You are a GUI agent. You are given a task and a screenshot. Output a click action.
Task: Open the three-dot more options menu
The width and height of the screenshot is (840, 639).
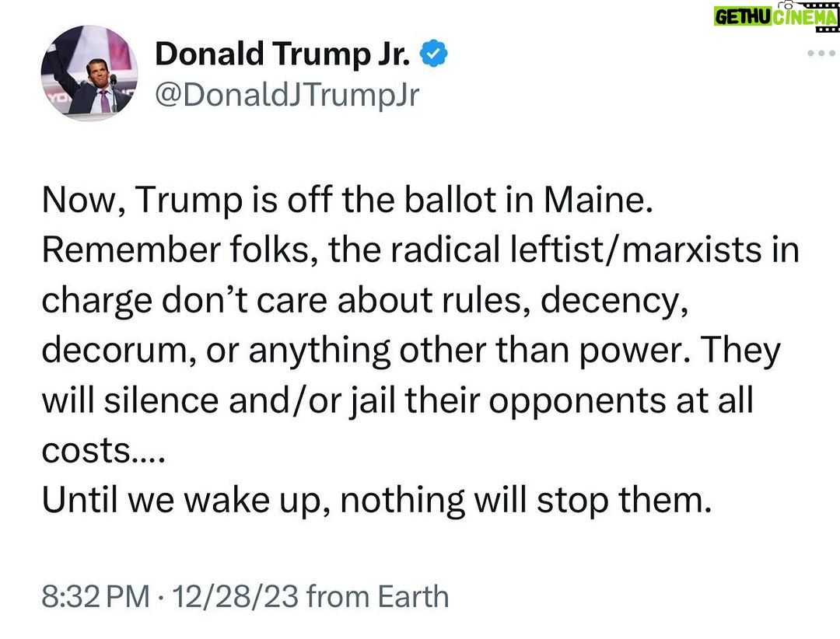(821, 53)
